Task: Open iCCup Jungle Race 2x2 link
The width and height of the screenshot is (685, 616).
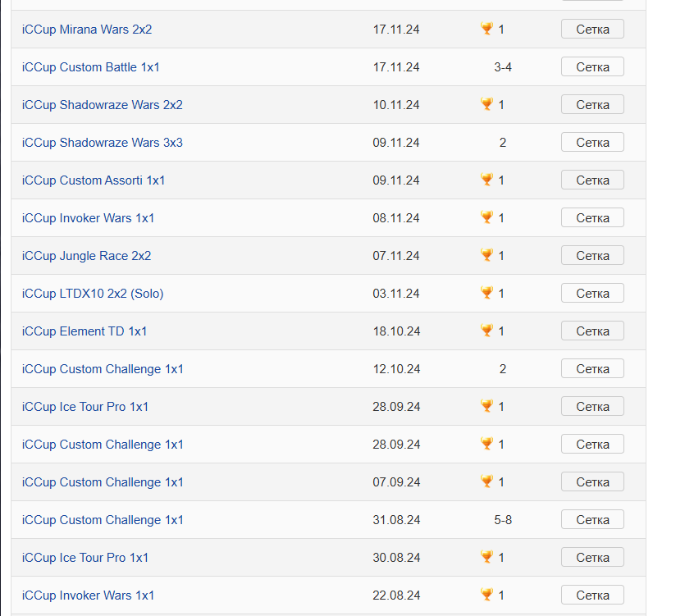Action: tap(86, 256)
